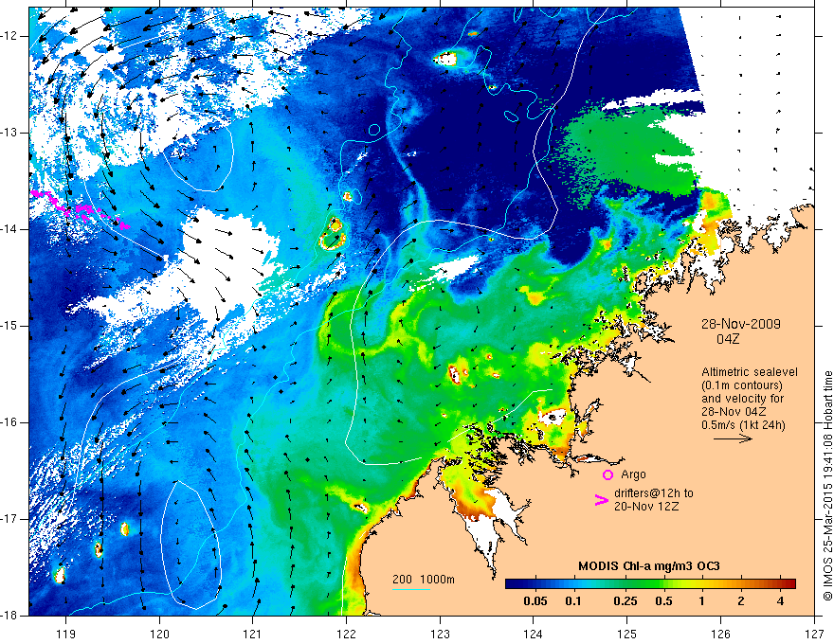Click the longitude axis label 125
The image size is (834, 644).
pos(627,634)
